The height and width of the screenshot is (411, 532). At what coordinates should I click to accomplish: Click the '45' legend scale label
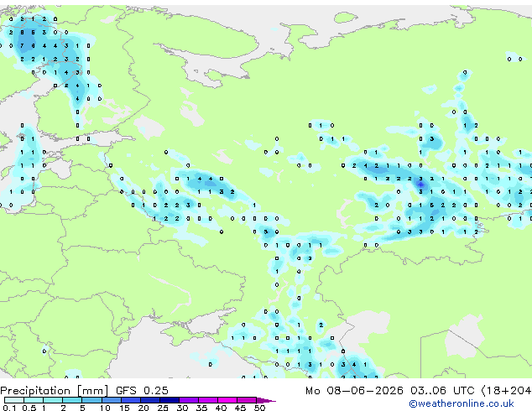pos(240,408)
